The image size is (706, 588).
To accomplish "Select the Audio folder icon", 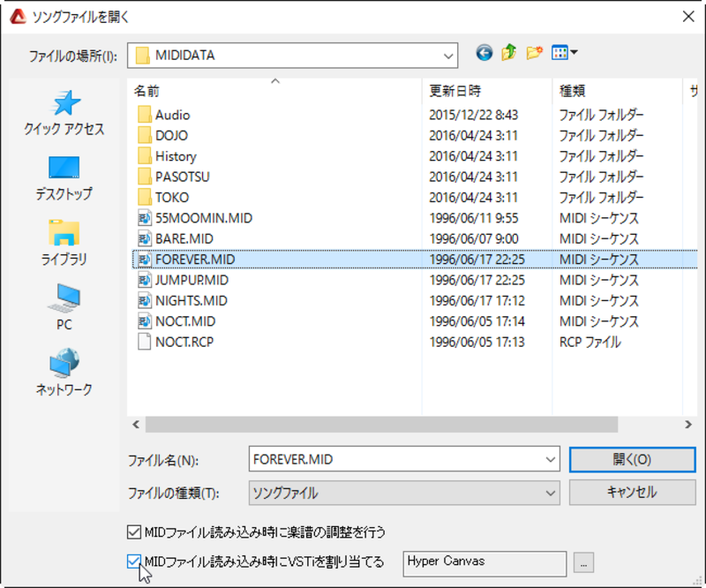I will (x=144, y=115).
